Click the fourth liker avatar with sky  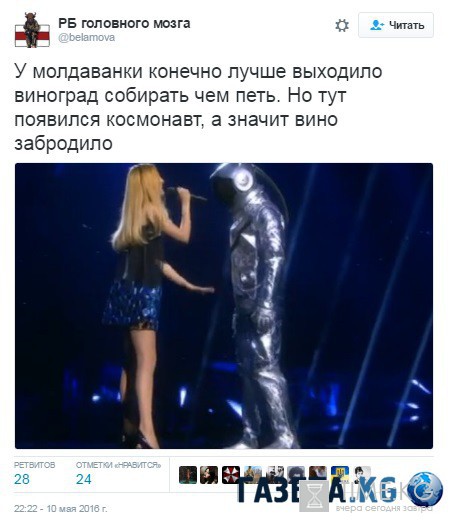253,474
